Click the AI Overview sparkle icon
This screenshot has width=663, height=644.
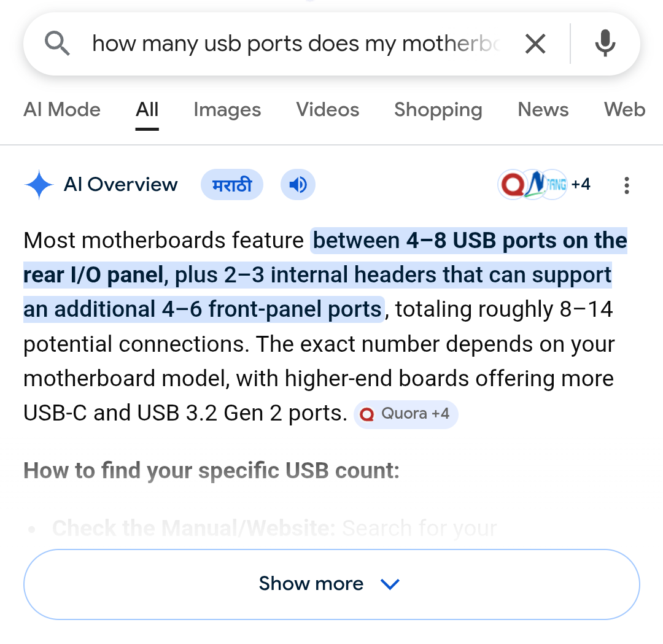point(38,184)
